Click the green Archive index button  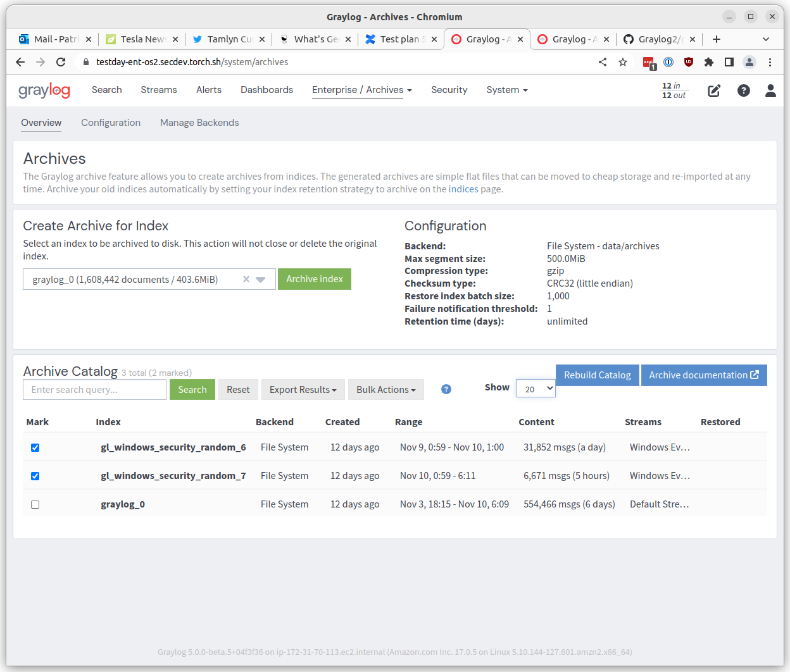pyautogui.click(x=315, y=279)
